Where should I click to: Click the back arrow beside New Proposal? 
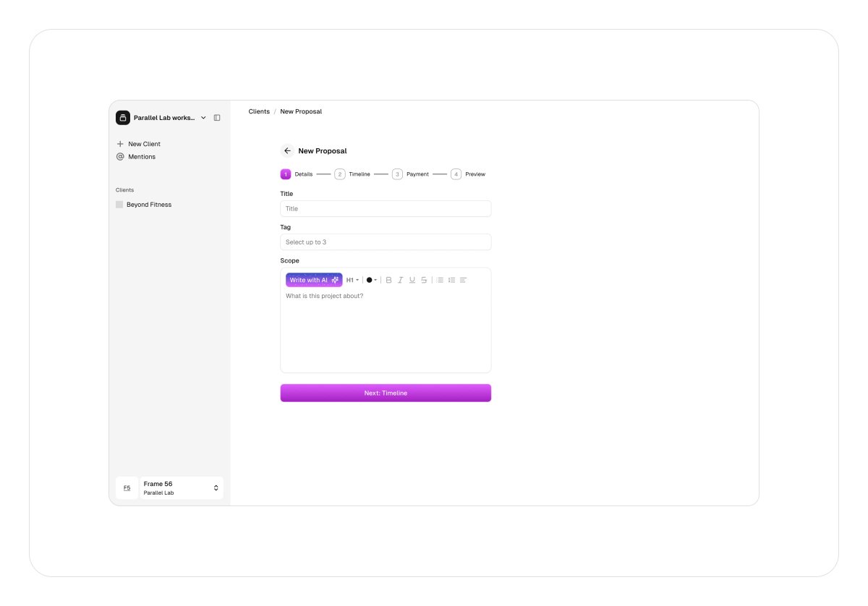287,151
